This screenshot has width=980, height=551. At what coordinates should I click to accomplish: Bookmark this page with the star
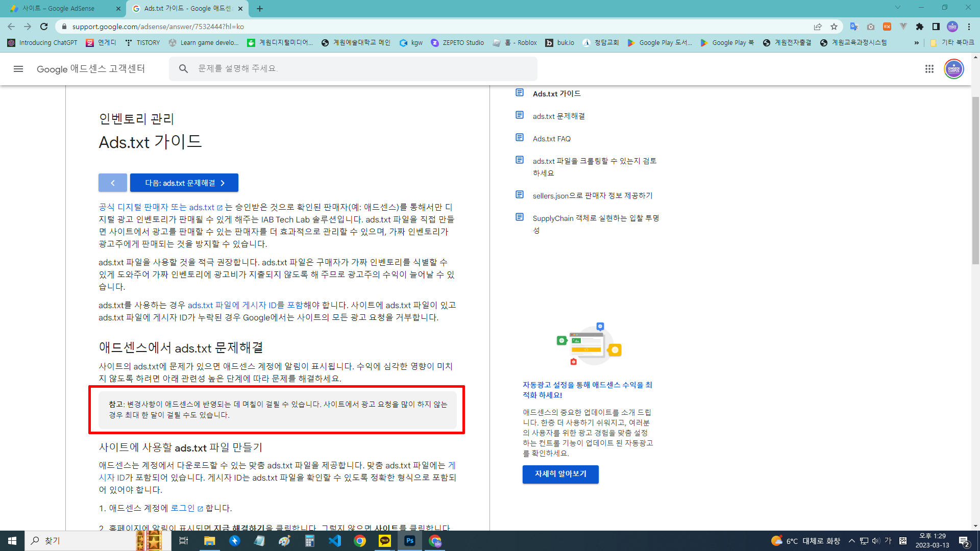coord(834,27)
